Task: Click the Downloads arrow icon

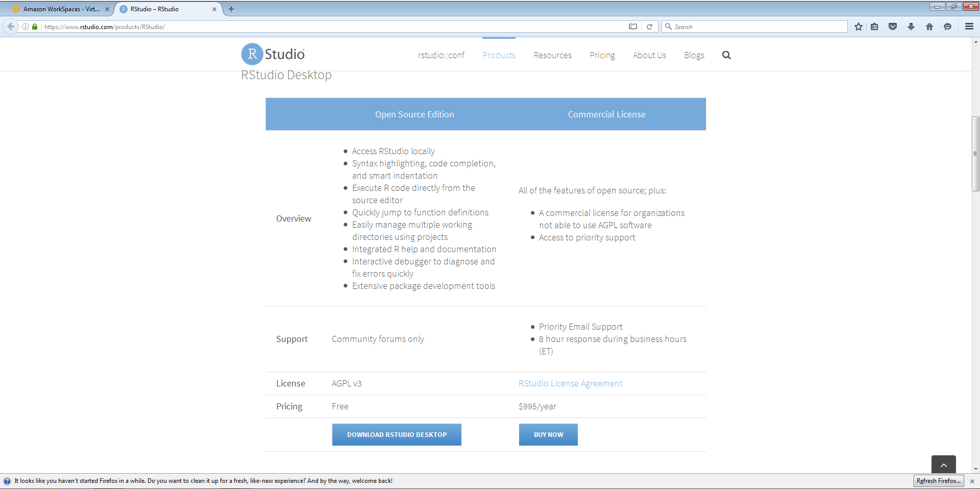Action: (x=911, y=27)
